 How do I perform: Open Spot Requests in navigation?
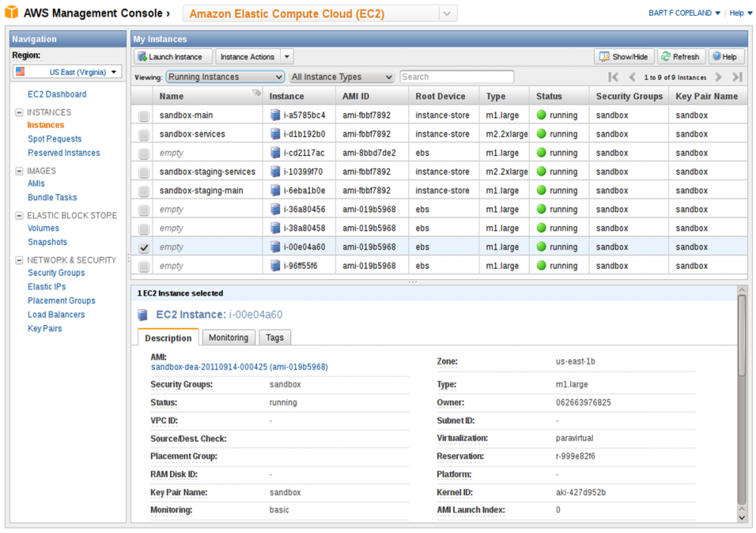coord(54,139)
